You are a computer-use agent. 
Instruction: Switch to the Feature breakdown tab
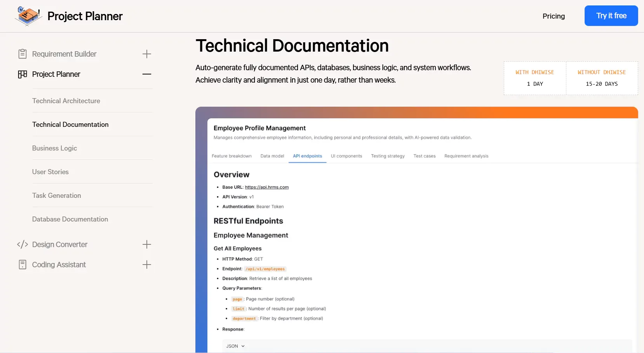(x=231, y=156)
